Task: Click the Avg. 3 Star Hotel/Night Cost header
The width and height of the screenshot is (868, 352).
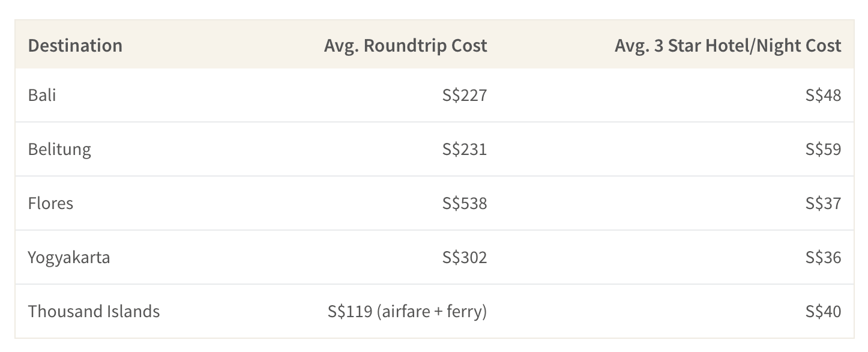Action: tap(728, 46)
